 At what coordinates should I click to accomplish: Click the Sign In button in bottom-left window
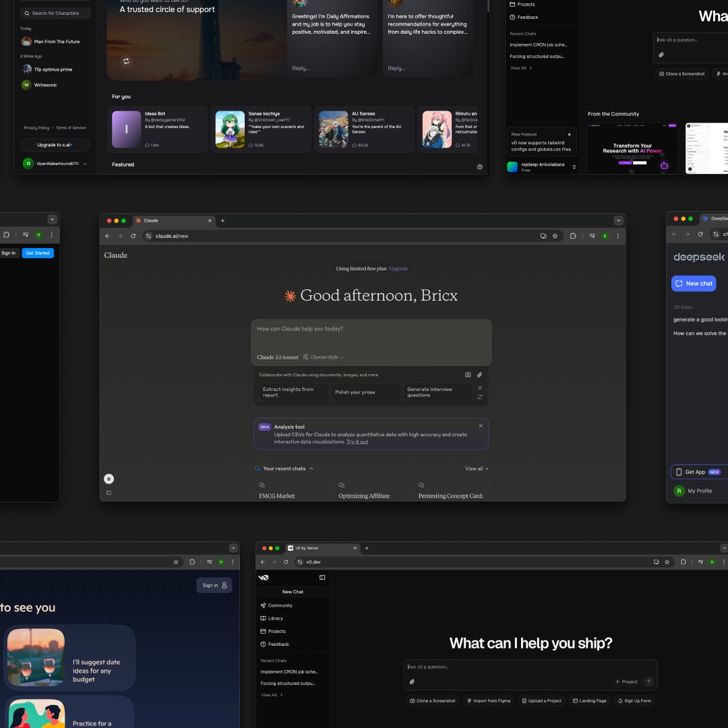click(214, 585)
